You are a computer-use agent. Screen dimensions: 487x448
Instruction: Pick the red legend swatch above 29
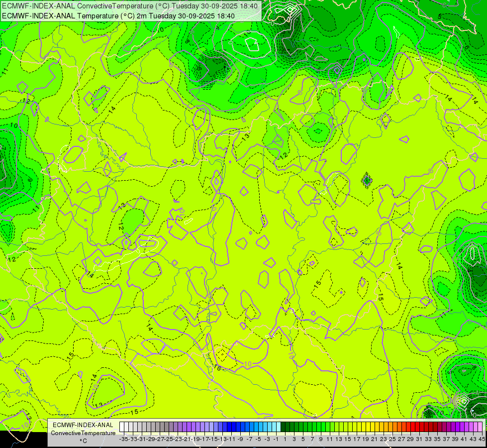(x=408, y=427)
